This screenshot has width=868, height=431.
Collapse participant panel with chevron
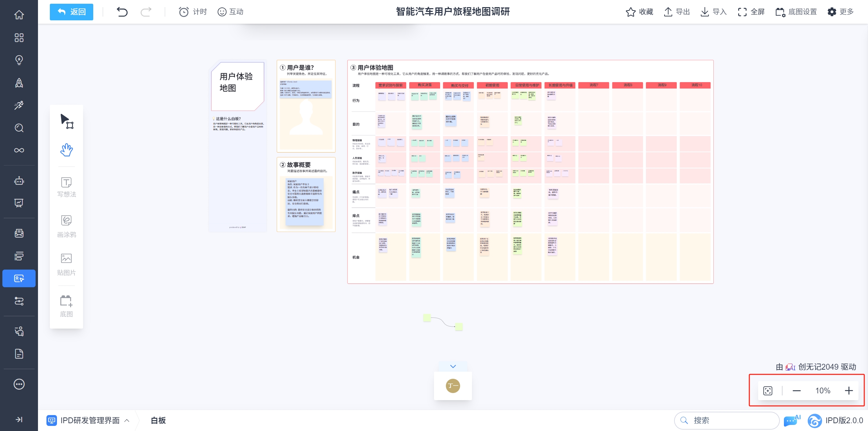(x=453, y=366)
